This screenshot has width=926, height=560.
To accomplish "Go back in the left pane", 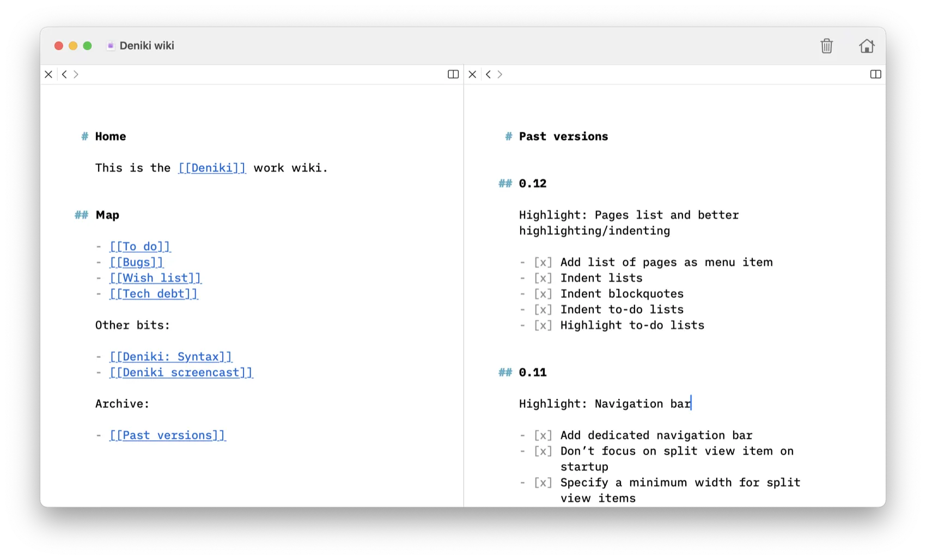I will [x=64, y=74].
